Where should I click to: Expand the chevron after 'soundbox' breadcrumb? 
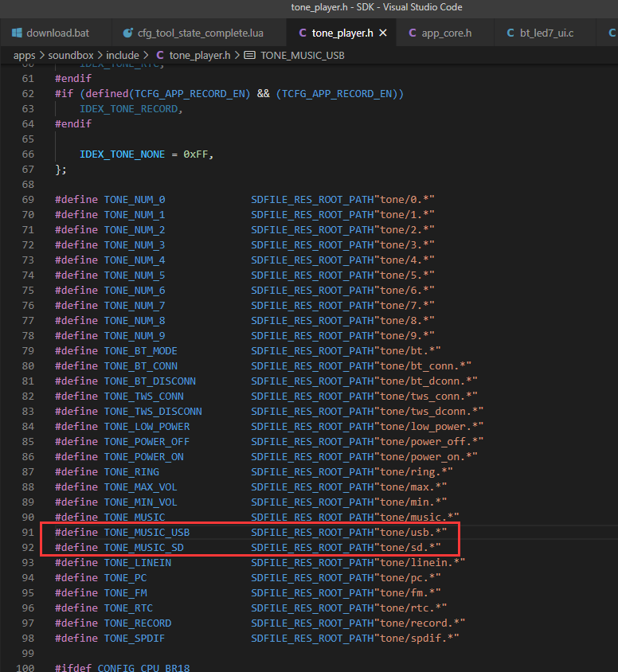tap(100, 55)
